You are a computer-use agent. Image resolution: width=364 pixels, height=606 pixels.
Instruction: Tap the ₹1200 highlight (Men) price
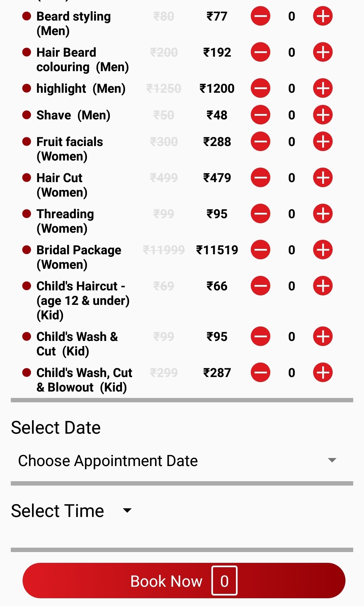pos(217,88)
